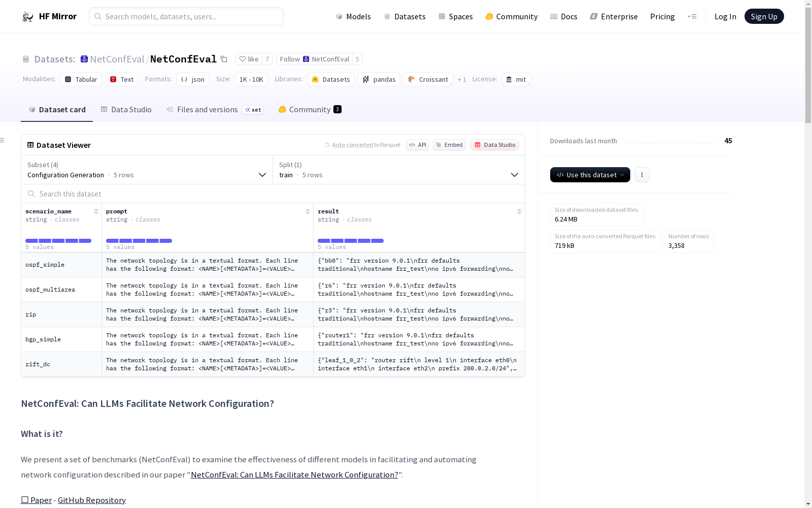812x508 pixels.
Task: Click the bgp_simple scenario cell
Action: (x=61, y=339)
